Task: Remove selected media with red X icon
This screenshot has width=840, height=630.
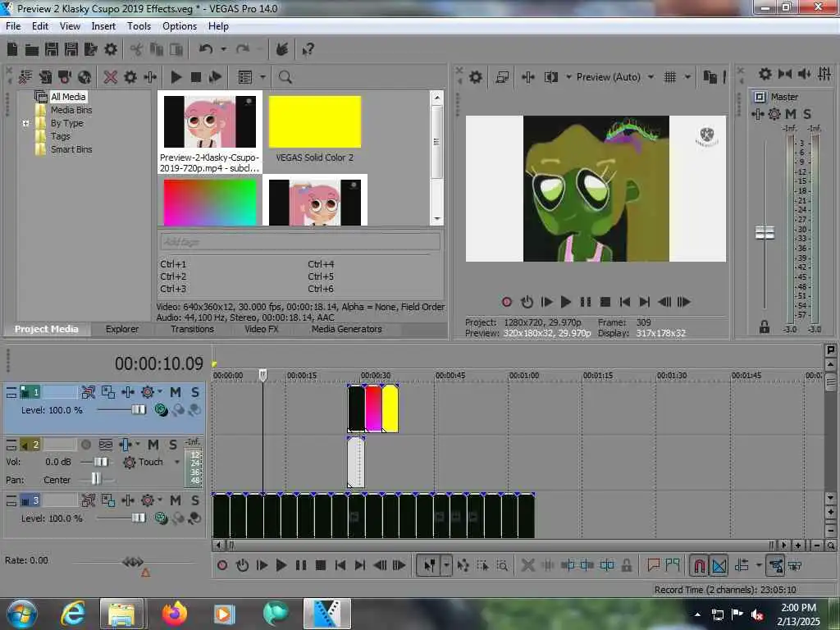Action: click(x=111, y=77)
